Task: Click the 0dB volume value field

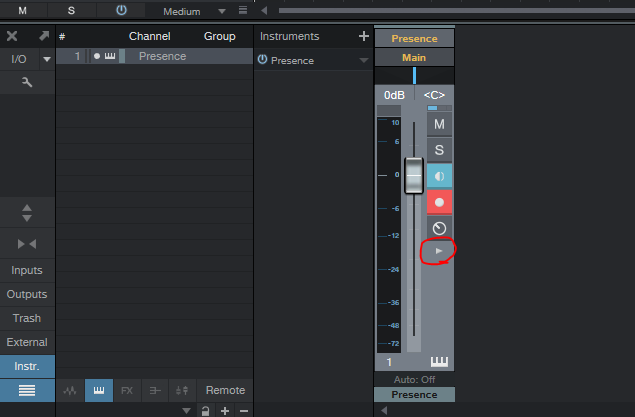Action: click(x=394, y=95)
